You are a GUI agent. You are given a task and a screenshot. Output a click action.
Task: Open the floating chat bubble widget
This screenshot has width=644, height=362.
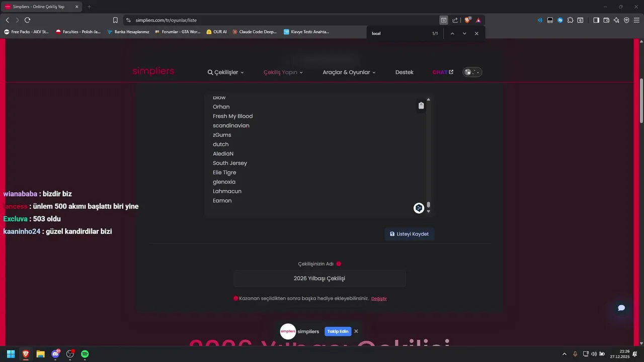click(x=621, y=308)
